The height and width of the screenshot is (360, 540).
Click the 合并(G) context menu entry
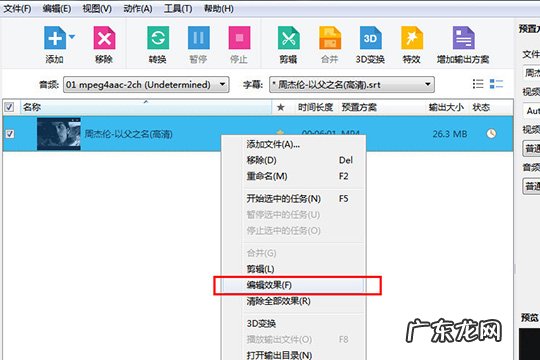pyautogui.click(x=293, y=253)
